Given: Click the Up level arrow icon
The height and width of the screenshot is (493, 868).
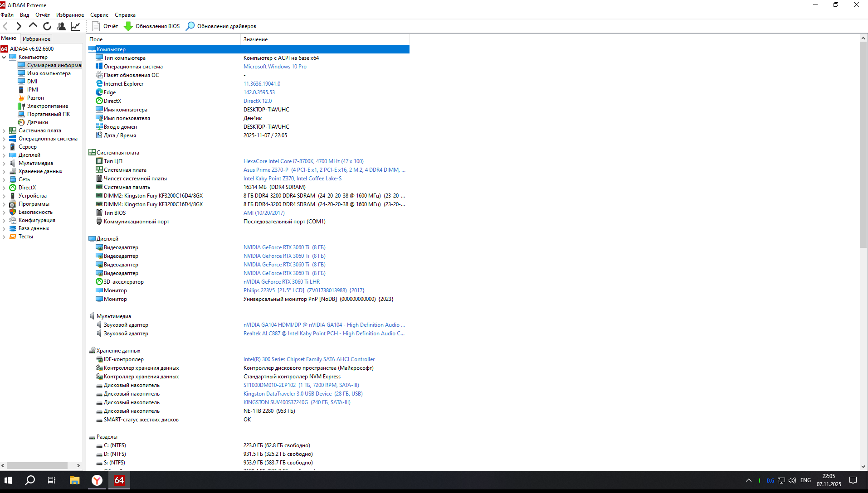Looking at the screenshot, I should click(33, 26).
